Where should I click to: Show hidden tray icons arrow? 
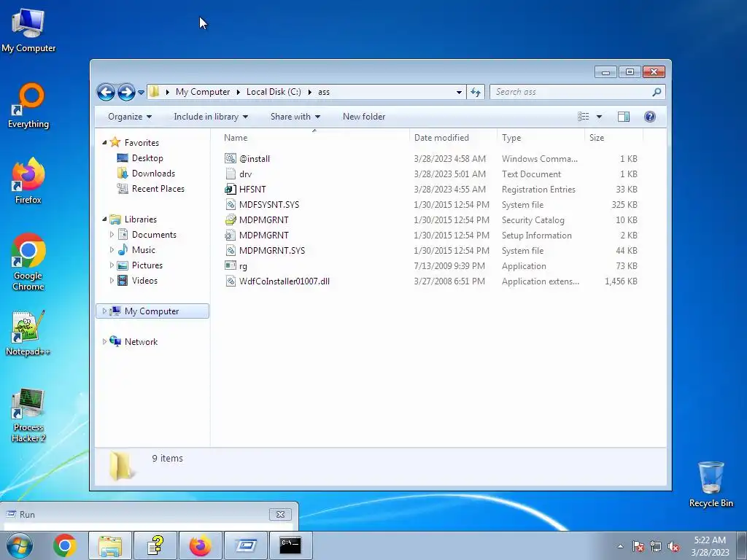pos(620,546)
